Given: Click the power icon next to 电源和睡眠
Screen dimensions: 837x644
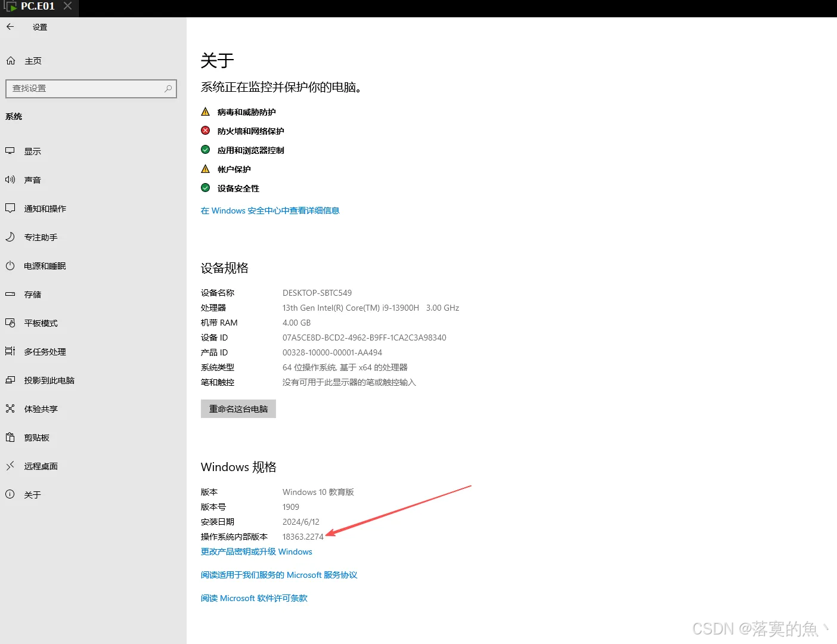Looking at the screenshot, I should click(10, 265).
